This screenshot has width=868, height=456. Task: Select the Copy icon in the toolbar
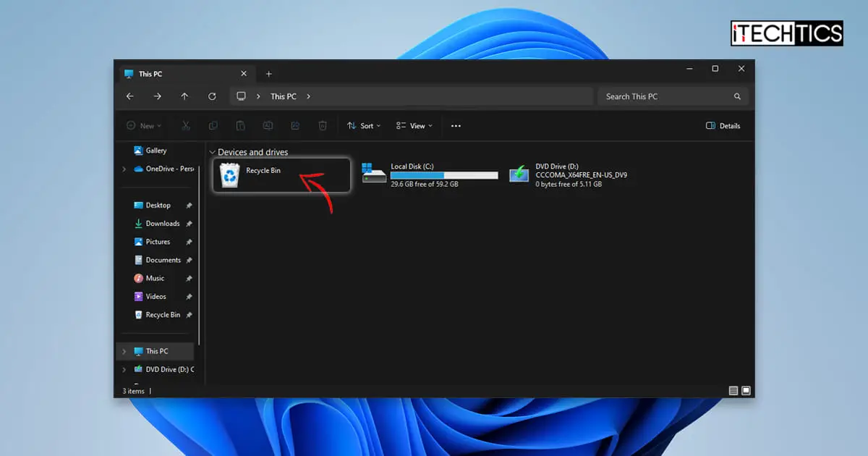point(213,125)
